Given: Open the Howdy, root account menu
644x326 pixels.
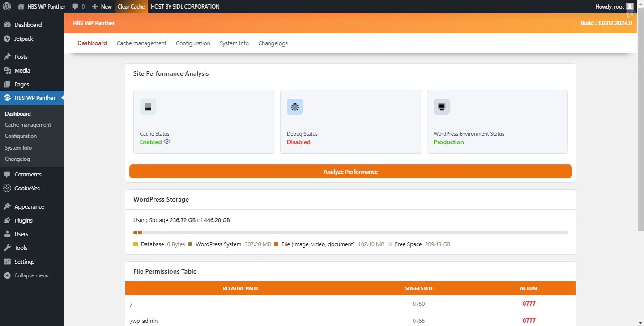Looking at the screenshot, I should pos(614,7).
